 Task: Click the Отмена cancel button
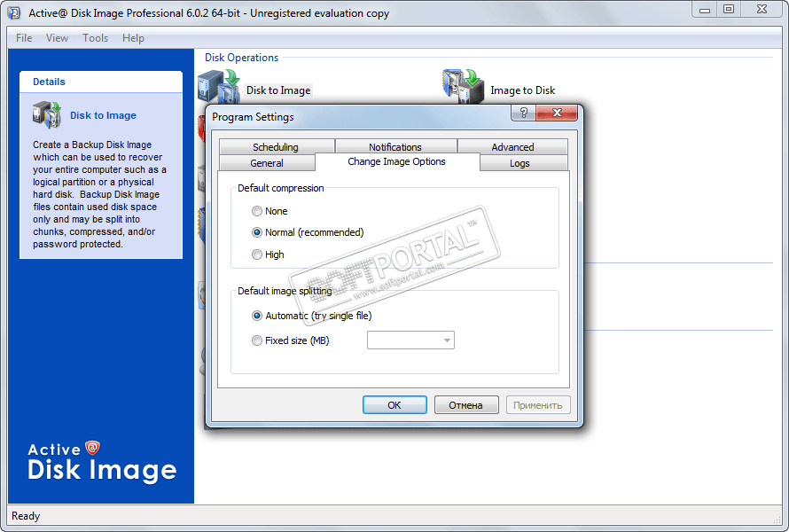coord(466,404)
